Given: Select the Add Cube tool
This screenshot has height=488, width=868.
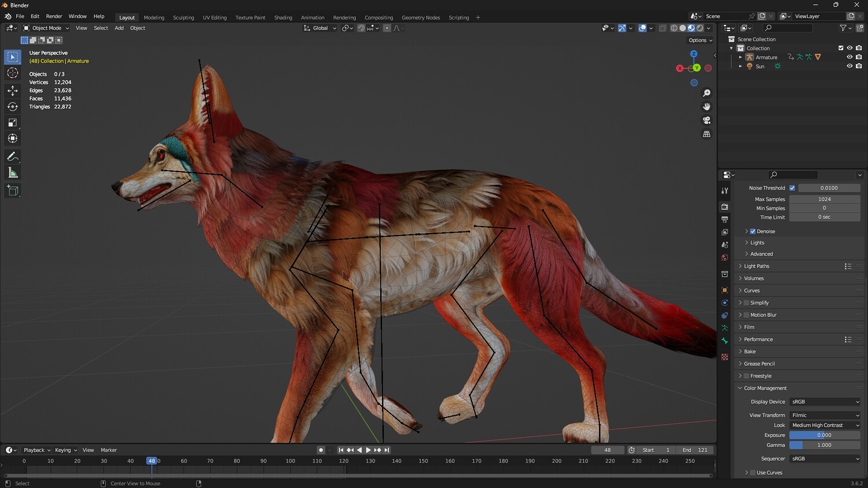Looking at the screenshot, I should click(12, 190).
